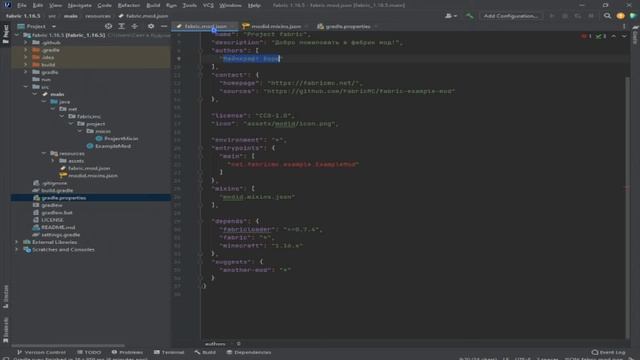Click the expand all icon in Project panel
The image size is (640, 360).
pos(122,26)
